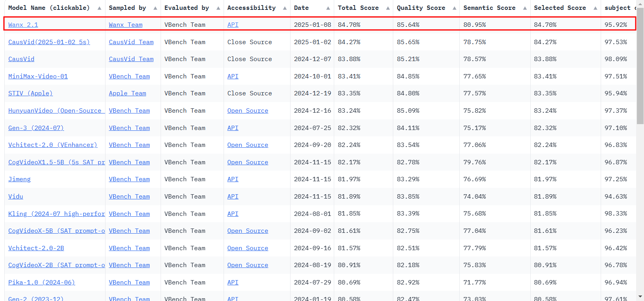The height and width of the screenshot is (301, 644).
Task: Sort by Sampled by column arrow
Action: [x=155, y=8]
